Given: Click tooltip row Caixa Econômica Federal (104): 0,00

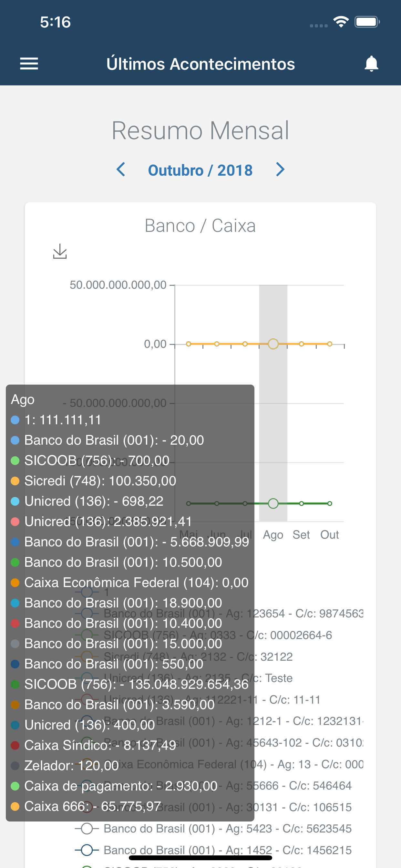Looking at the screenshot, I should 130,583.
